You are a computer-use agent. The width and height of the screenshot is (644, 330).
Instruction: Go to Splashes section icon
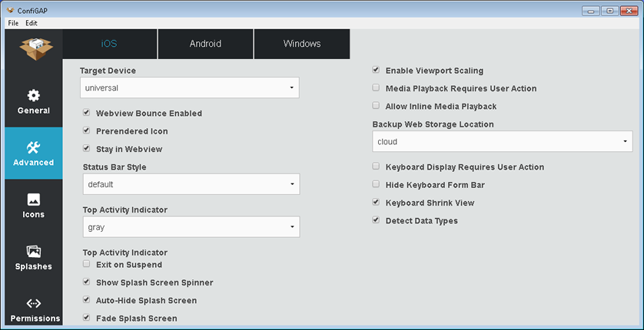point(33,251)
